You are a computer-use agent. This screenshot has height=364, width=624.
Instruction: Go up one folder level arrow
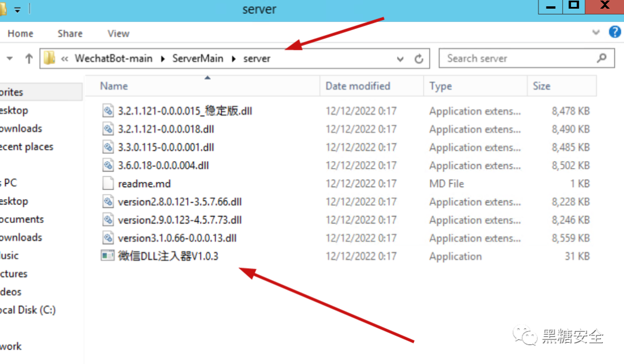(29, 59)
